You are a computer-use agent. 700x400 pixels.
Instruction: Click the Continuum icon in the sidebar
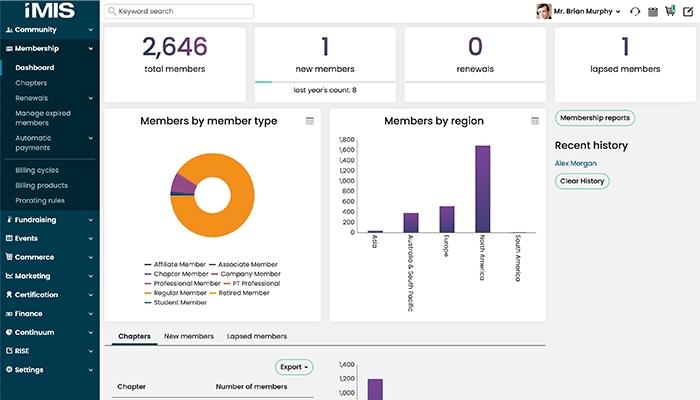9,332
